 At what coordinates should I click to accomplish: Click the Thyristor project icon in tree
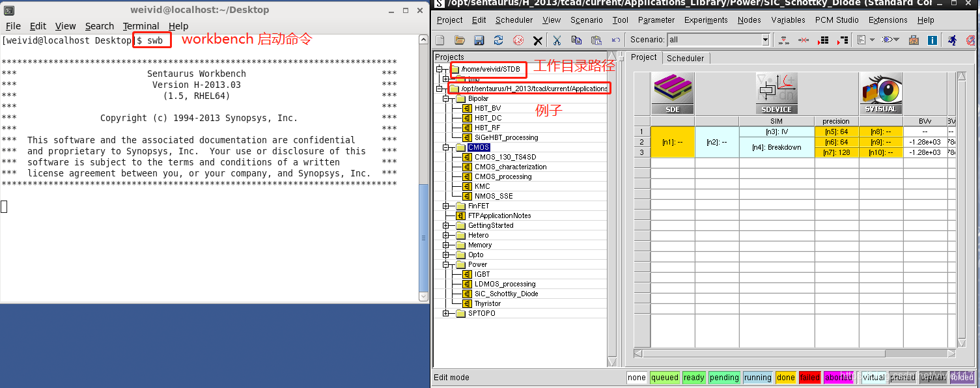point(467,303)
